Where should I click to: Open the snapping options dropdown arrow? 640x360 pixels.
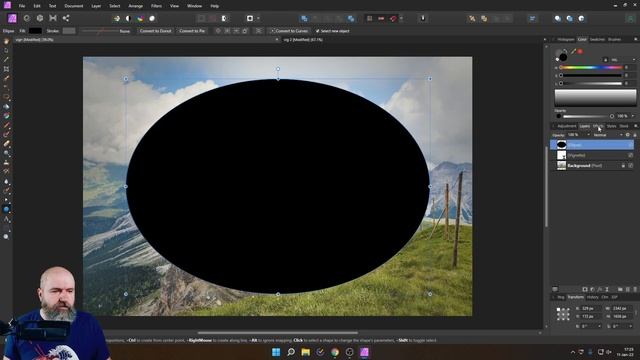pyautogui.click(x=401, y=18)
